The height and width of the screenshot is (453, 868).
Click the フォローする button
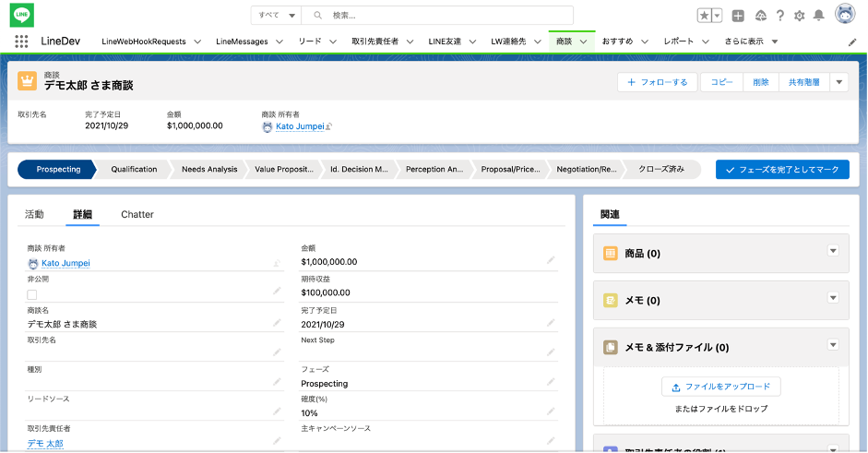pos(657,82)
